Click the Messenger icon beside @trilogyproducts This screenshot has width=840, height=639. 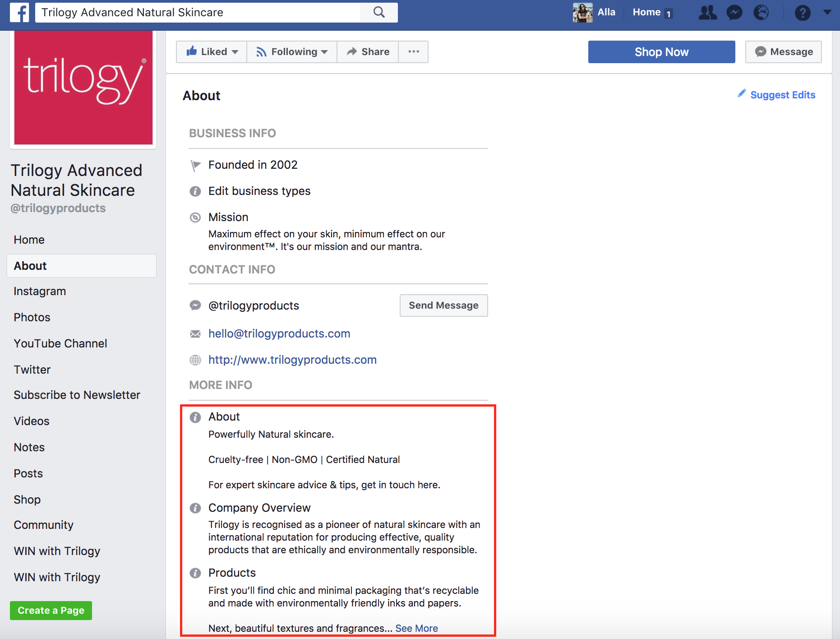point(195,306)
